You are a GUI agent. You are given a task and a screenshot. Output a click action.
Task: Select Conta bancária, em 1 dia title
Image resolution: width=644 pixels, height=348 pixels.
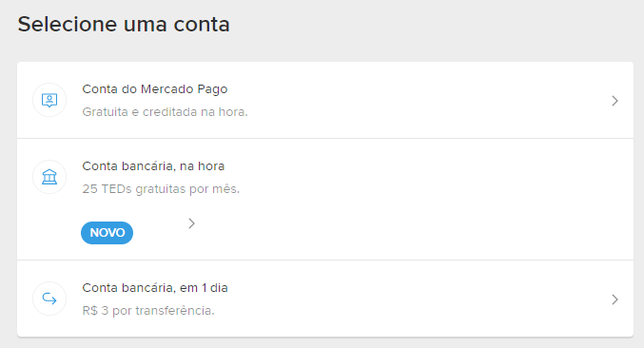155,288
